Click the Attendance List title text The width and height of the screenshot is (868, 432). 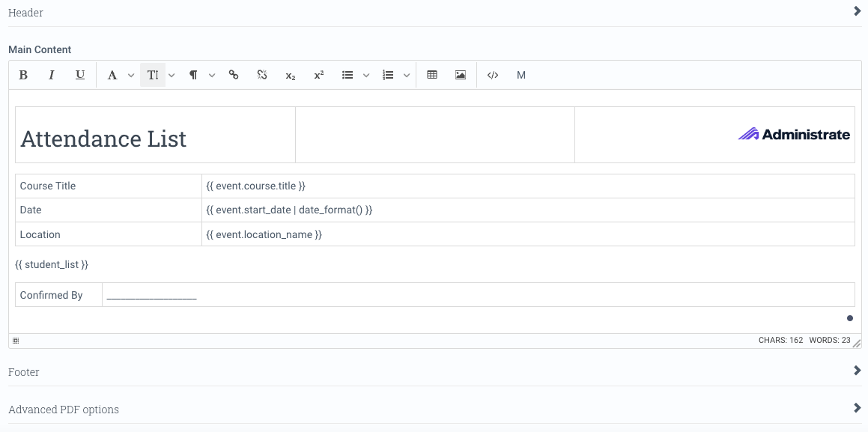104,139
